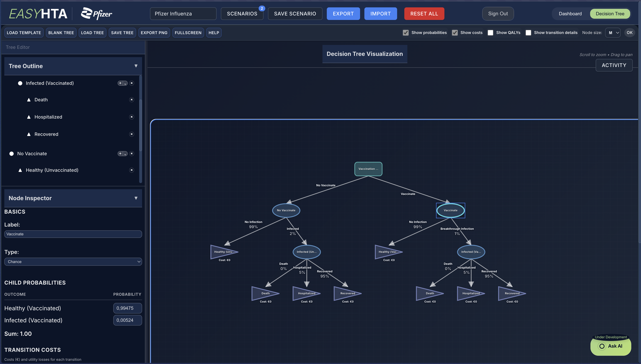Open the Ask AI assistant
641x364 pixels.
610,346
